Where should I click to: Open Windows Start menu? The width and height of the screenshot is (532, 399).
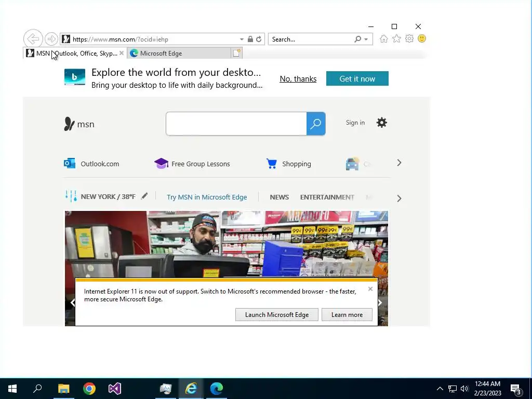[12, 389]
